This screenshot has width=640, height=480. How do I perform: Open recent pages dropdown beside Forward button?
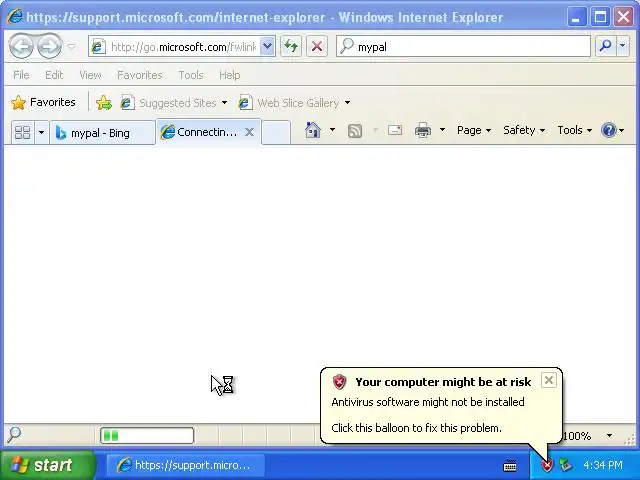coord(72,47)
